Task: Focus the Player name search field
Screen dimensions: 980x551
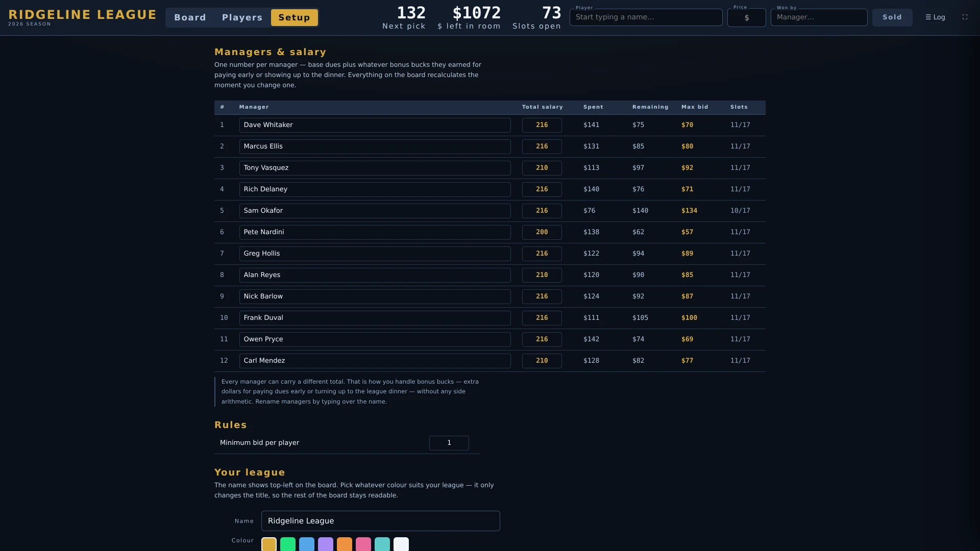Action: tap(646, 17)
